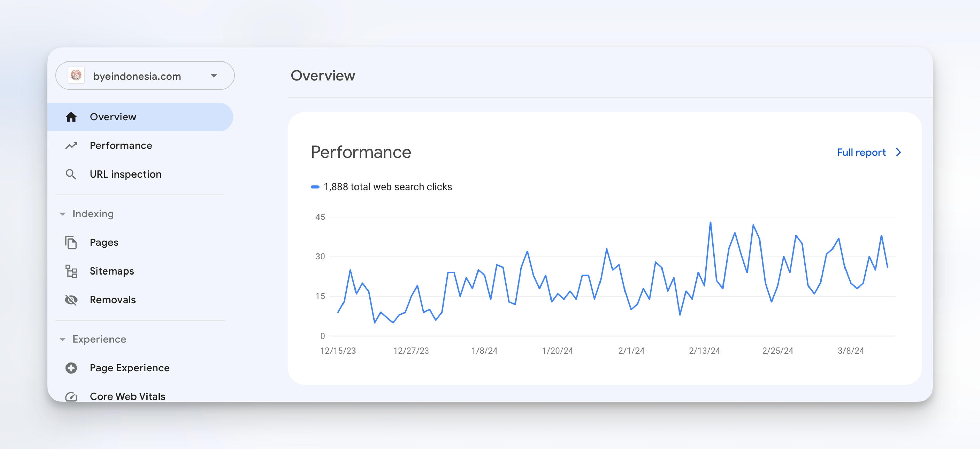Open the Performance full report

coord(869,152)
